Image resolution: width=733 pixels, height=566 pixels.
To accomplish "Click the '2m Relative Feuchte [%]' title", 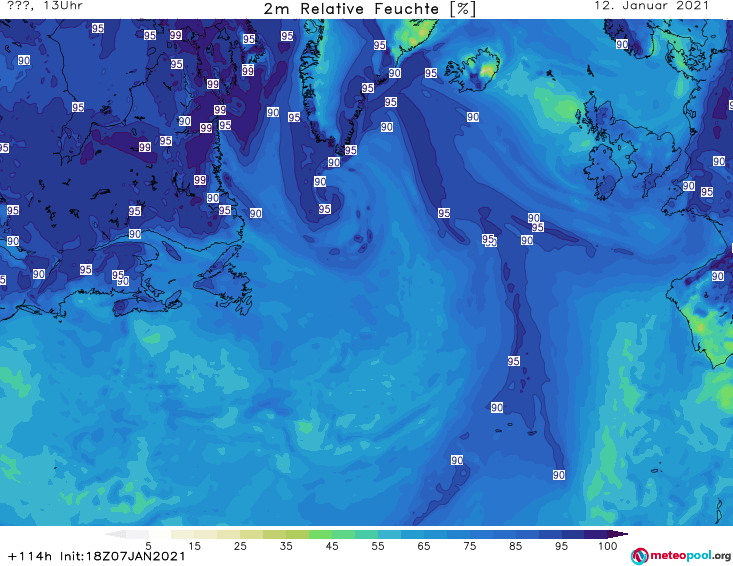I will click(x=369, y=9).
